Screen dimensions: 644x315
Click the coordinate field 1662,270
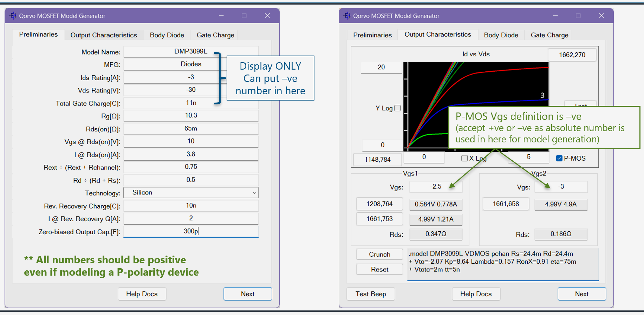click(x=572, y=55)
